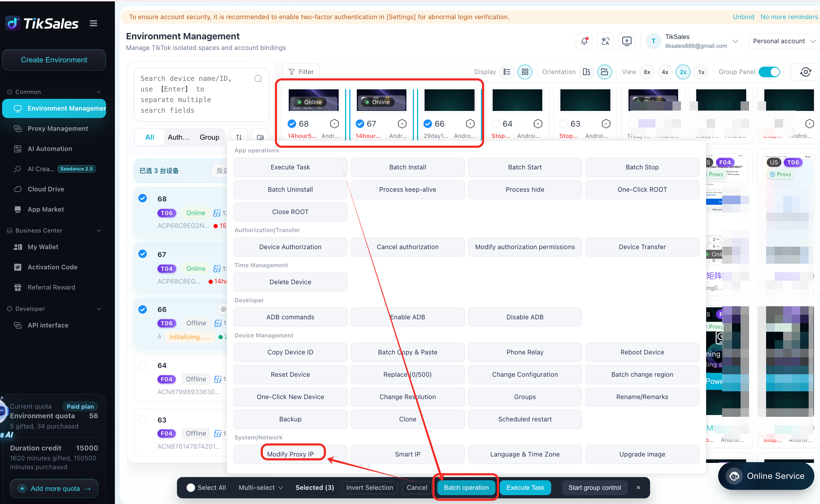Open device 63 hexagon settings icon

(606, 124)
